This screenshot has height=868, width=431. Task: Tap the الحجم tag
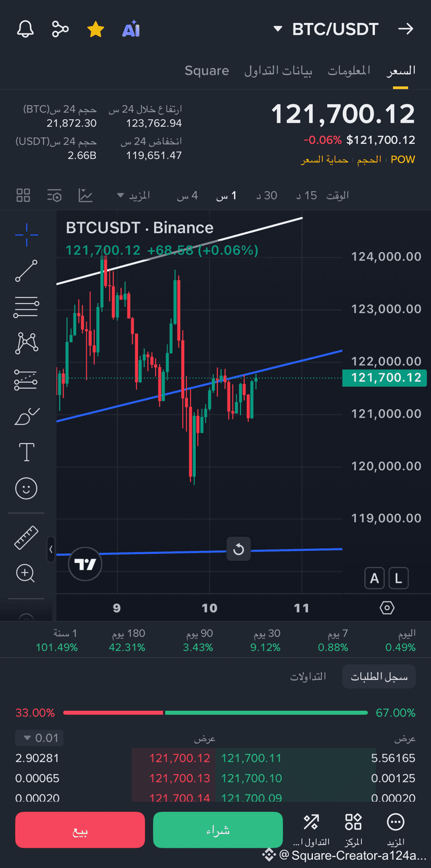point(369,159)
